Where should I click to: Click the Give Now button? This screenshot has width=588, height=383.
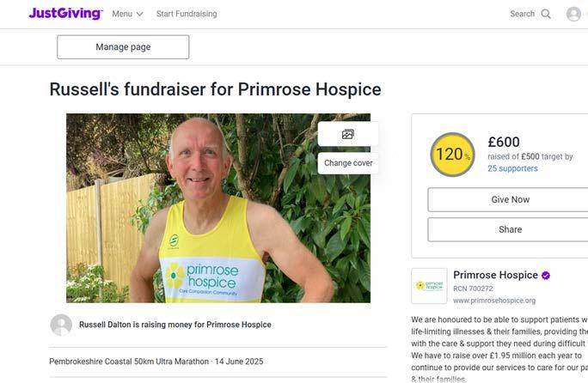(508, 200)
